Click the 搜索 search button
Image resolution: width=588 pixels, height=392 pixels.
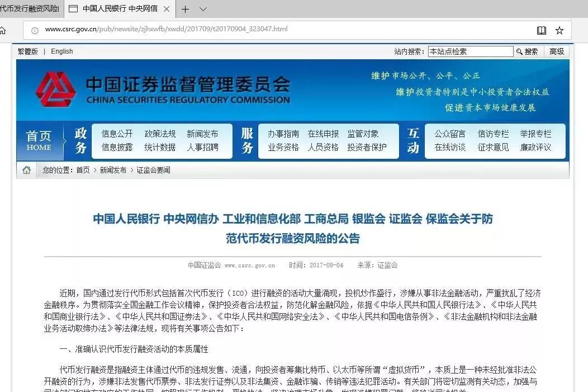tap(527, 51)
